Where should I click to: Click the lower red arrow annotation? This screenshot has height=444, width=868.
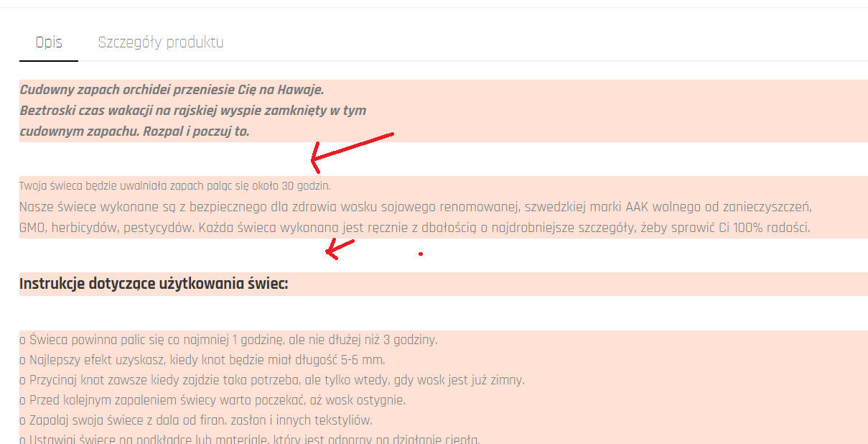[340, 249]
